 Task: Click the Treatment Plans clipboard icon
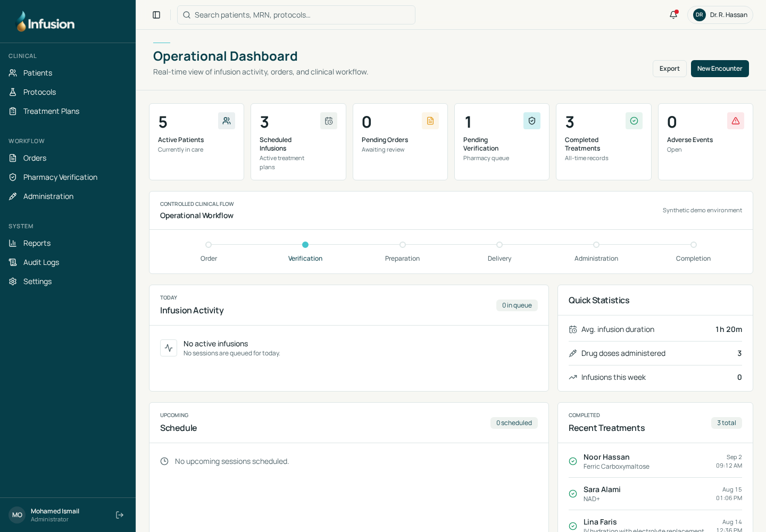(13, 111)
